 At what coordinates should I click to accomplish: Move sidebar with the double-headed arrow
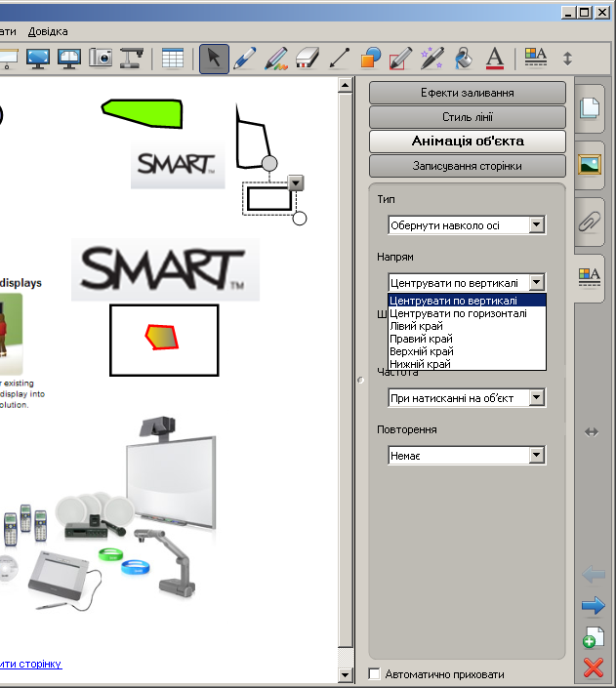pyautogui.click(x=592, y=432)
